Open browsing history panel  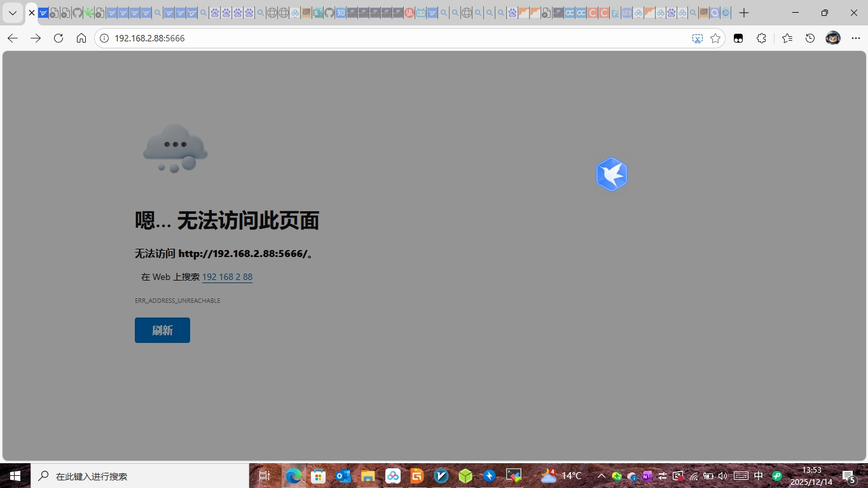click(810, 38)
